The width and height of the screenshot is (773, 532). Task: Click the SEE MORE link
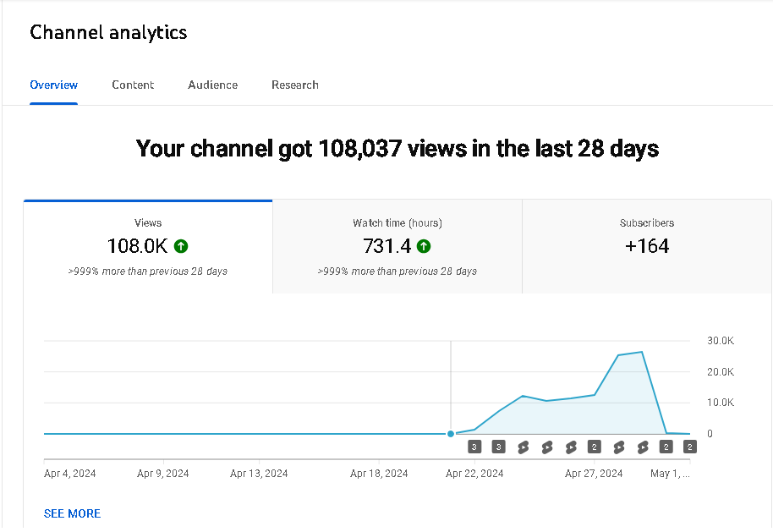72,513
